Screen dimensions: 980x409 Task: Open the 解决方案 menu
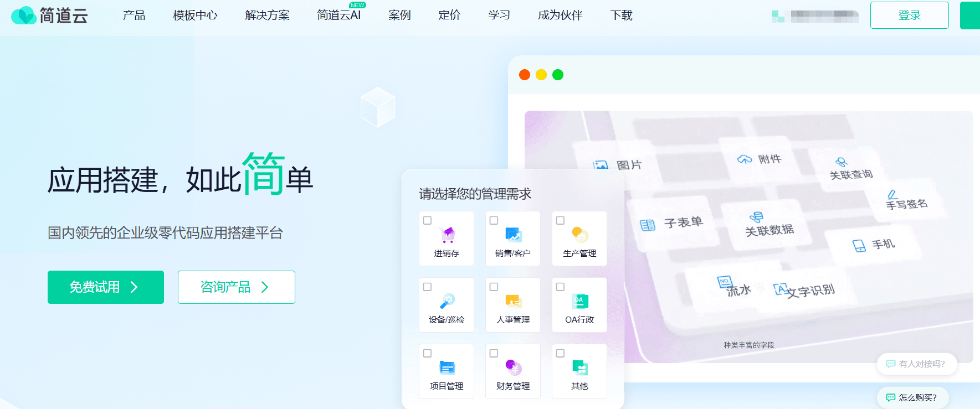(x=267, y=15)
